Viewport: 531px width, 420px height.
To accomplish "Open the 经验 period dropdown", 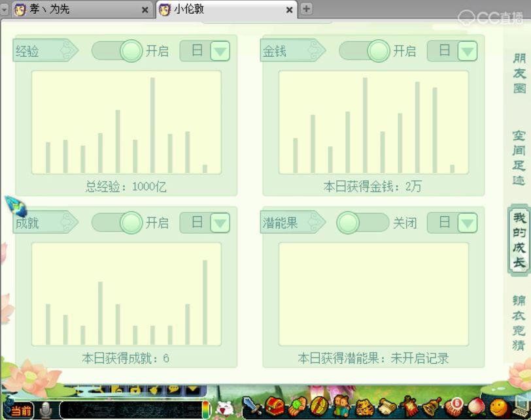I will (220, 51).
